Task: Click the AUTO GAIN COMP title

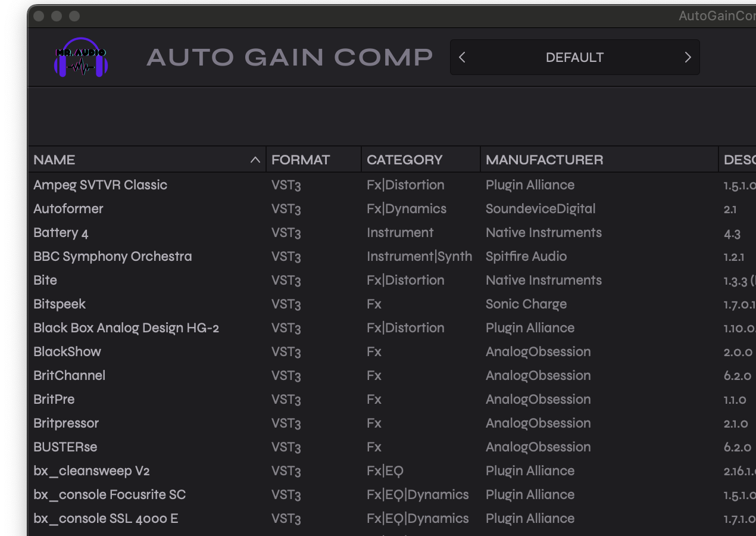Action: pyautogui.click(x=290, y=57)
